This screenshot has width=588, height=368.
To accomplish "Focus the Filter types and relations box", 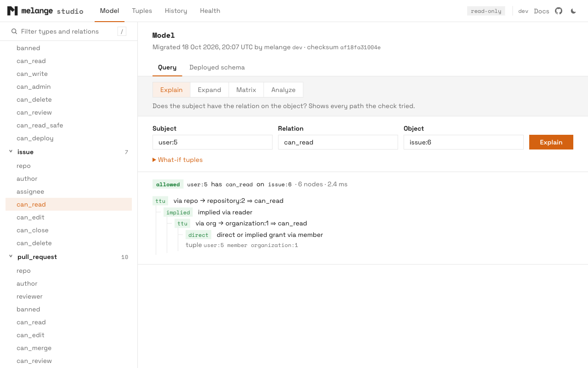I will 68,31.
